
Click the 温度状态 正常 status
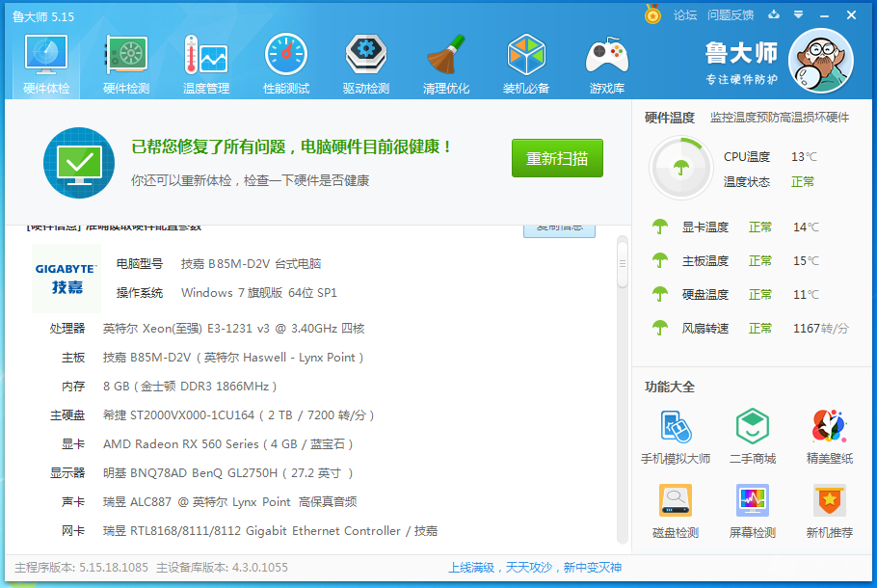click(x=803, y=182)
